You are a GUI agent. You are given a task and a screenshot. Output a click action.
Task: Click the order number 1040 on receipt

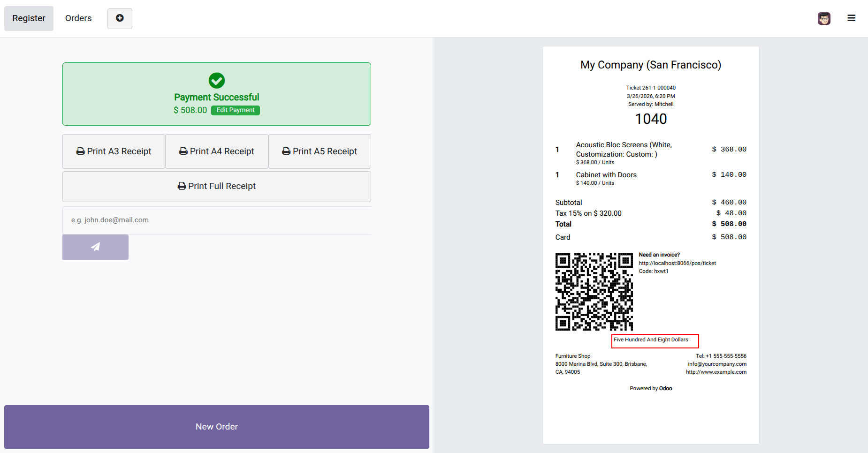click(x=651, y=119)
